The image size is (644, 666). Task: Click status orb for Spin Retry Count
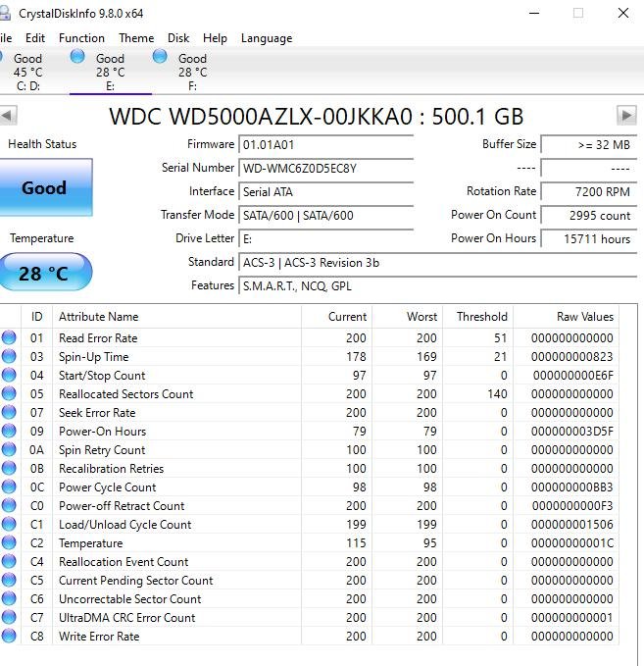(9, 449)
